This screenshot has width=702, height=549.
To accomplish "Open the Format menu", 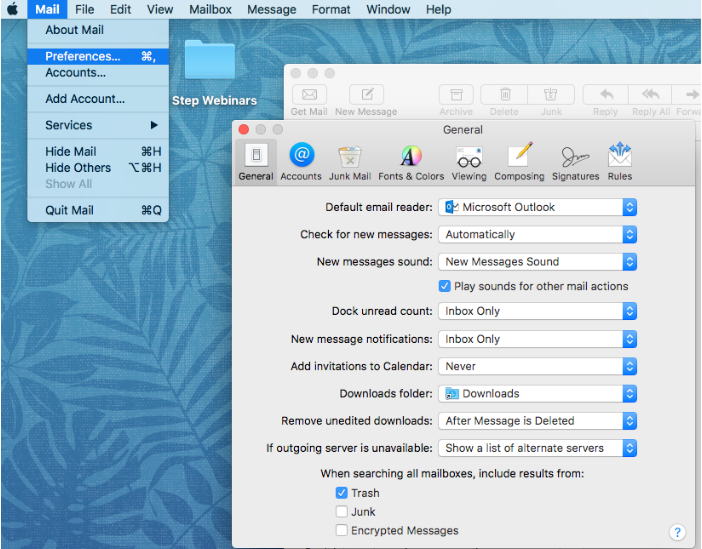I will coord(331,9).
